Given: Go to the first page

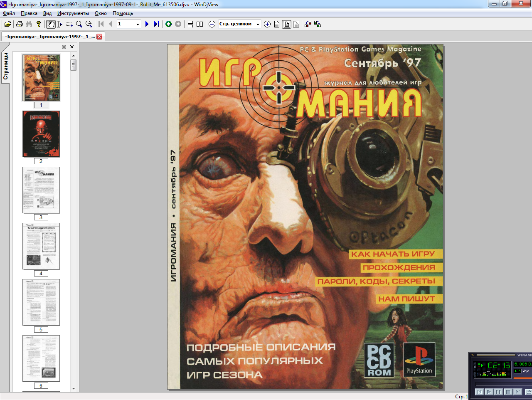Looking at the screenshot, I should pyautogui.click(x=101, y=24).
